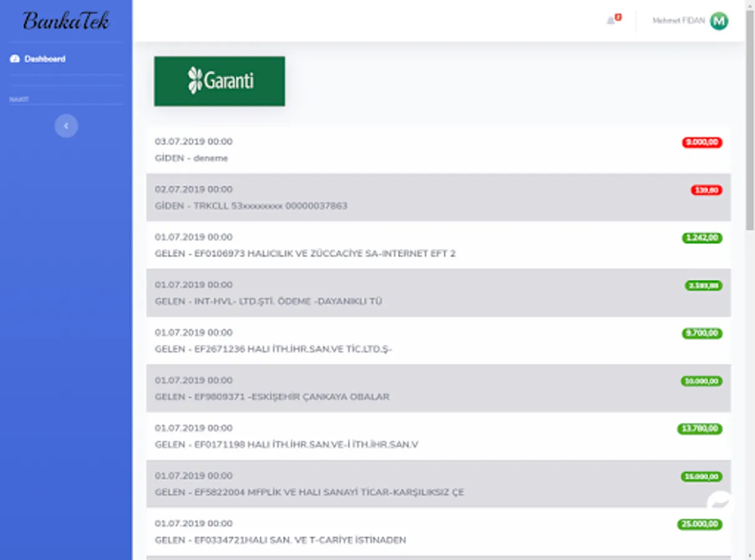Click the Dashboard gauge icon in sidebar
The image size is (755, 560).
click(15, 59)
